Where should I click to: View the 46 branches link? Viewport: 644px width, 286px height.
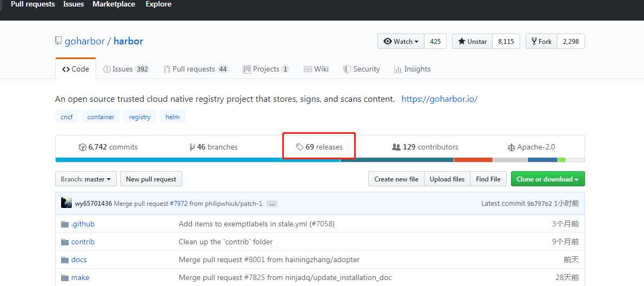pos(213,147)
